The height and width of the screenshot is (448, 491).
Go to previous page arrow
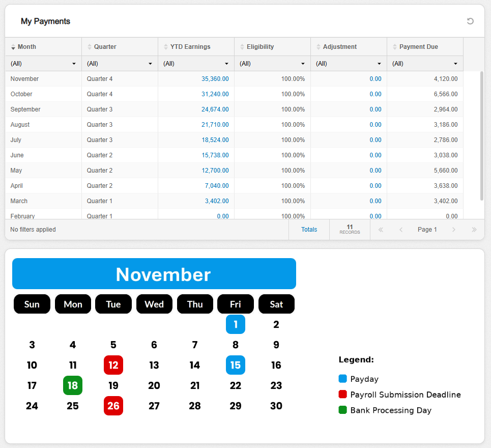pyautogui.click(x=401, y=230)
